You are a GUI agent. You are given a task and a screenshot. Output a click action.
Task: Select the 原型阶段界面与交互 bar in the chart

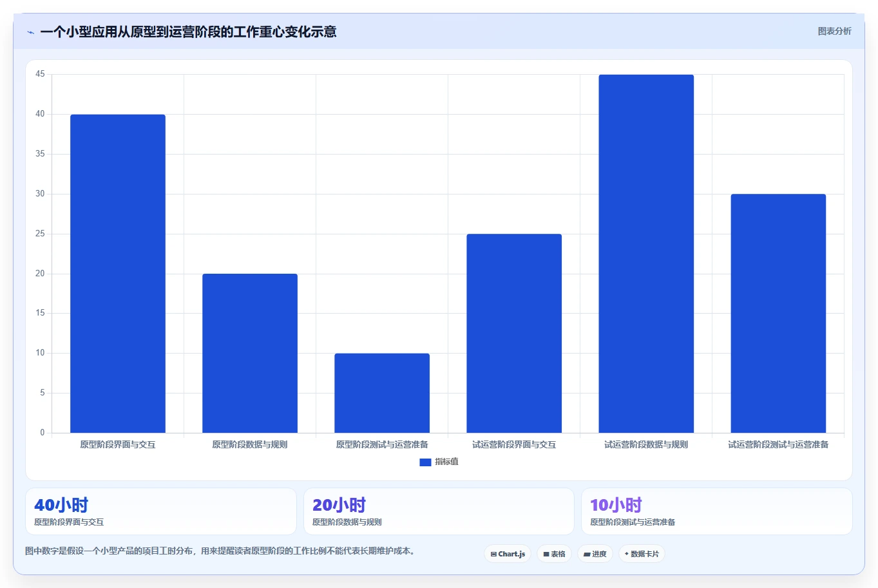118,274
